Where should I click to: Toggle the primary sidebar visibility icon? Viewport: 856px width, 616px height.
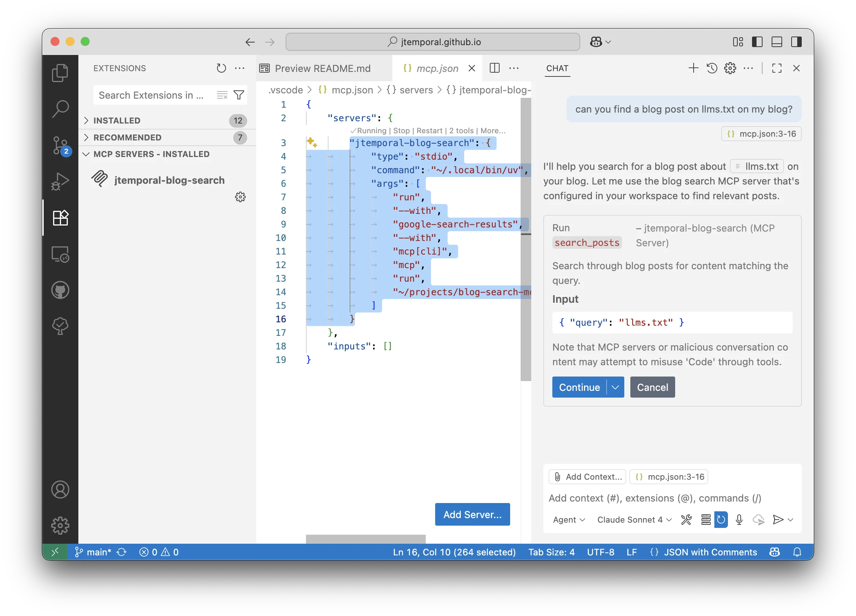757,42
